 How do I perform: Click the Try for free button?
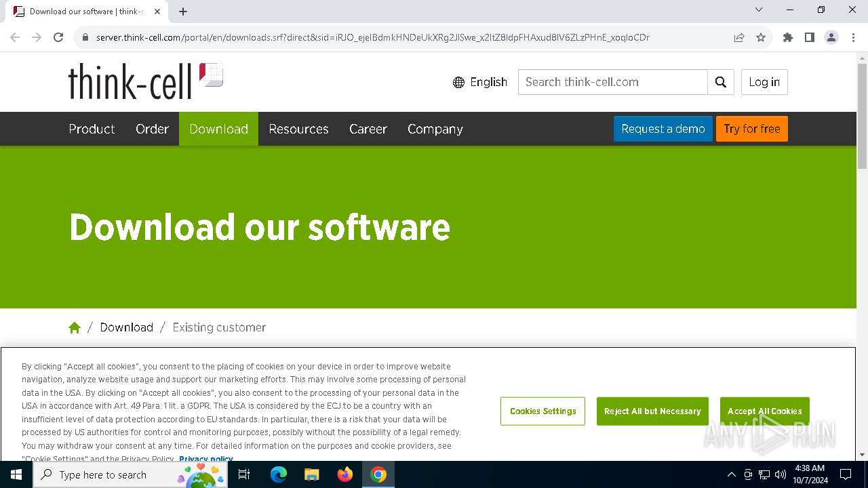pos(752,129)
